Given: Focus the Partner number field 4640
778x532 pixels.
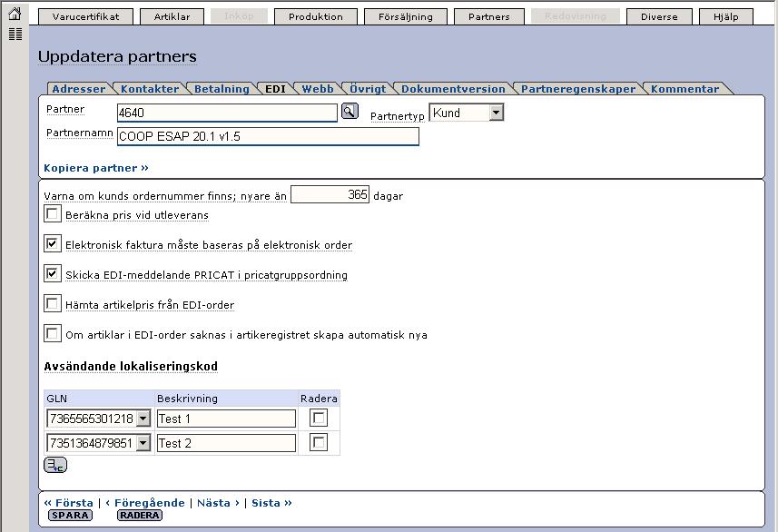Looking at the screenshot, I should click(227, 113).
